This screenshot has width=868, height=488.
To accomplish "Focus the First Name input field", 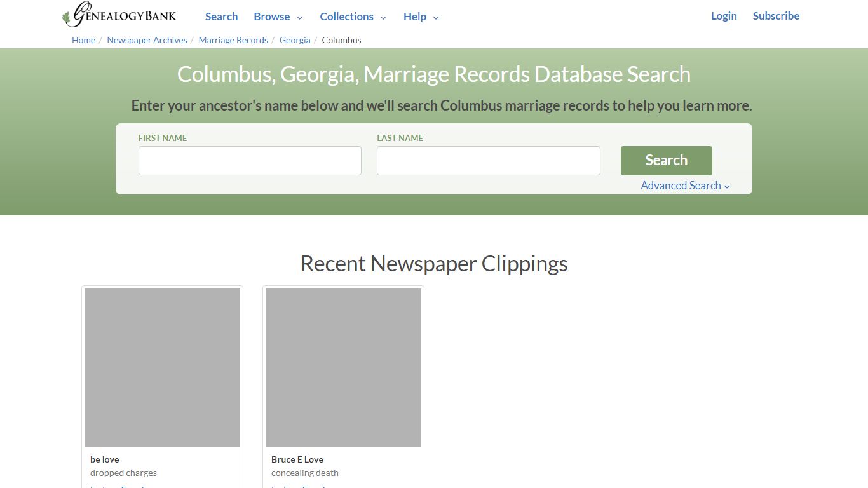I will (250, 161).
